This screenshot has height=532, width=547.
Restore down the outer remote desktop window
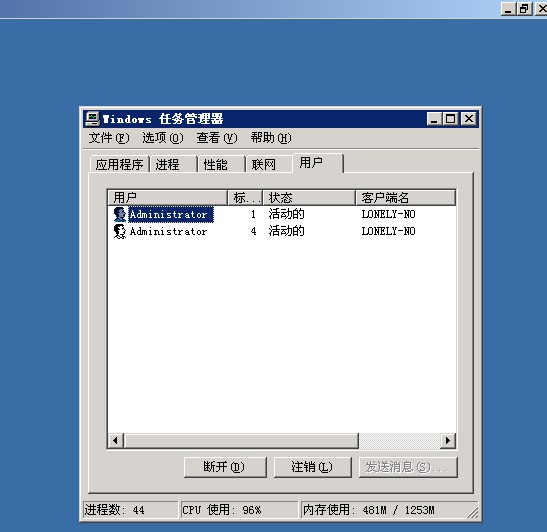click(524, 9)
